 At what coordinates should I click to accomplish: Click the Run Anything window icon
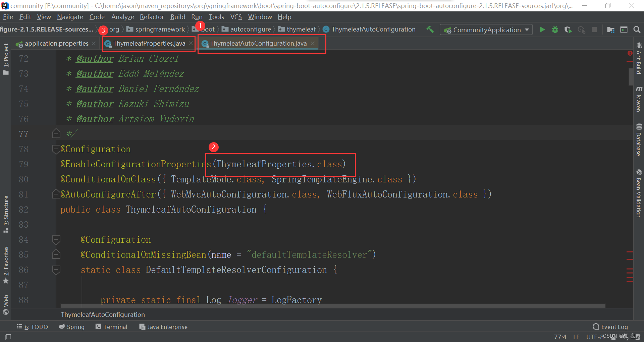624,30
